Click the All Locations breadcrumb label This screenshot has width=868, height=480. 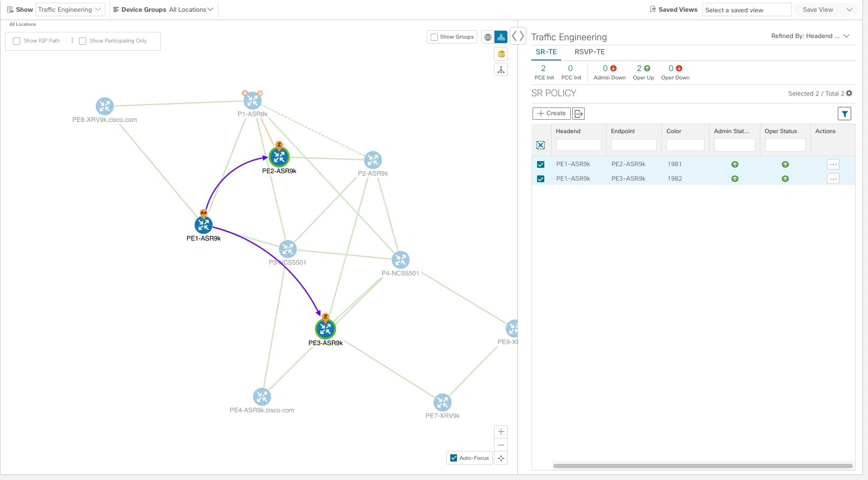click(22, 25)
